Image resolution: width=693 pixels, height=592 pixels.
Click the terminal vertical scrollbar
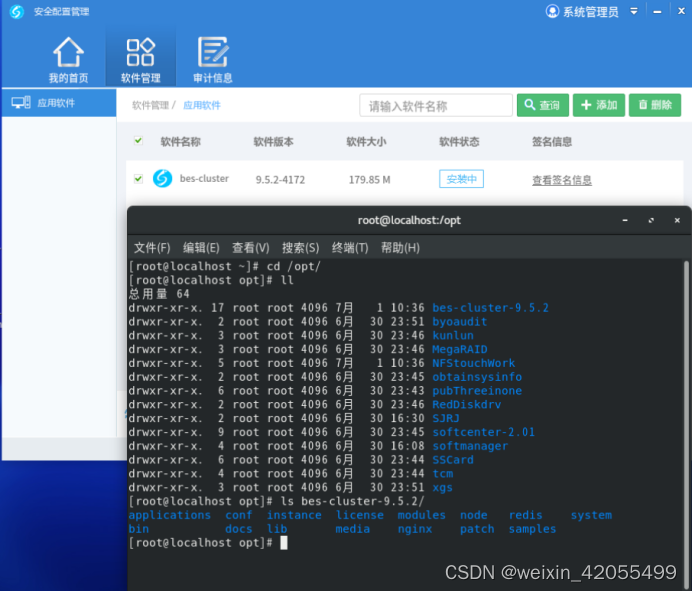click(x=686, y=424)
